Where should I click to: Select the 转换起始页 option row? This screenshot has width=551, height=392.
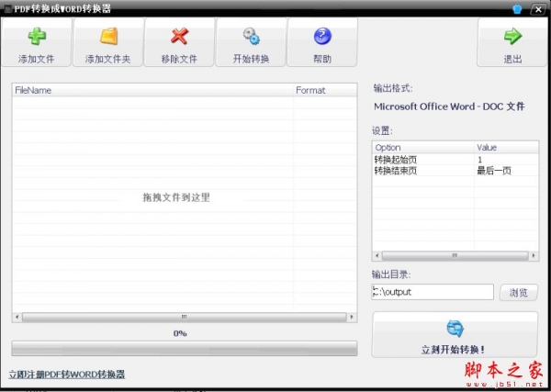(x=455, y=160)
